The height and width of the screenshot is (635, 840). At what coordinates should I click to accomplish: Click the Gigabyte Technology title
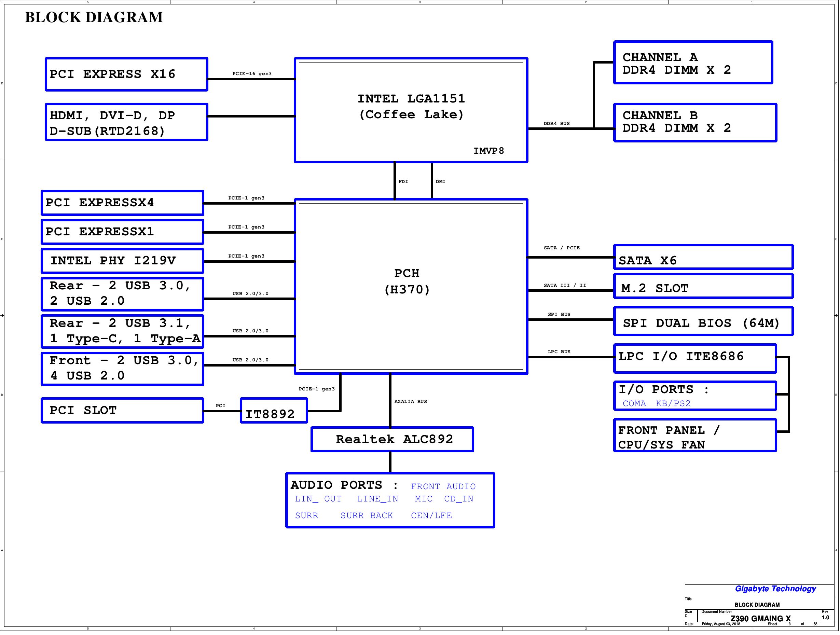(775, 589)
